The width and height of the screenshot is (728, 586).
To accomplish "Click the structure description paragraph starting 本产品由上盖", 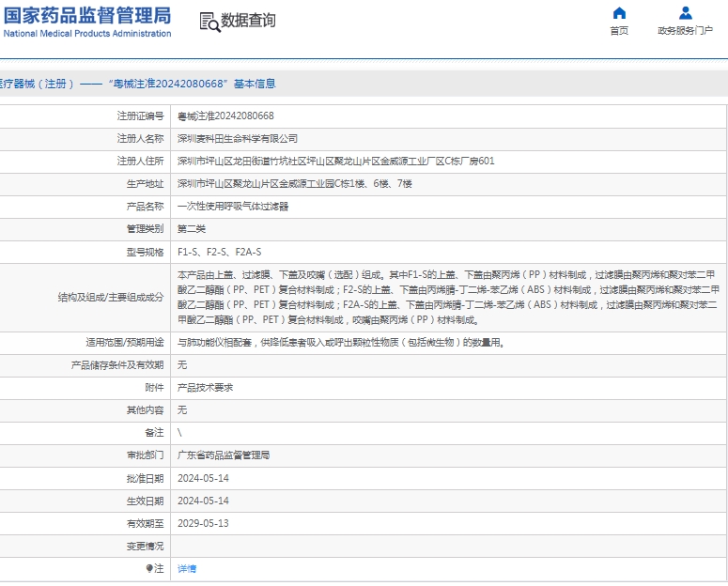I will click(x=448, y=297).
